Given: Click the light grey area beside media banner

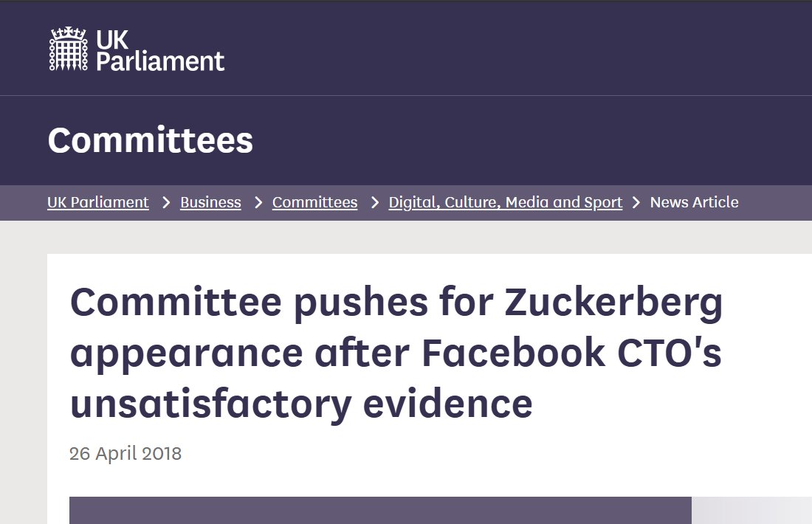Looking at the screenshot, I should pos(751,510).
